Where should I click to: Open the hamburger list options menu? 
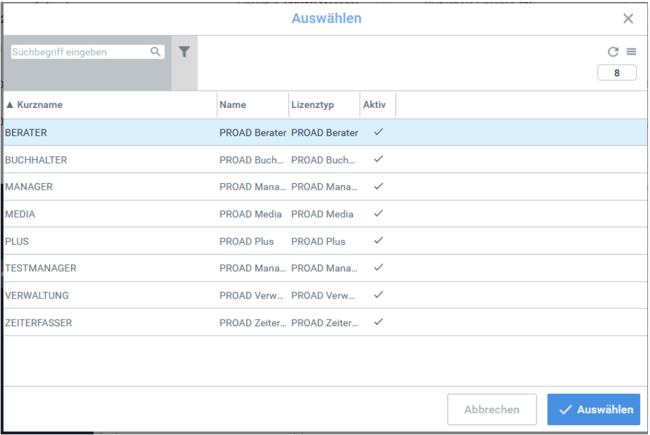tap(631, 52)
